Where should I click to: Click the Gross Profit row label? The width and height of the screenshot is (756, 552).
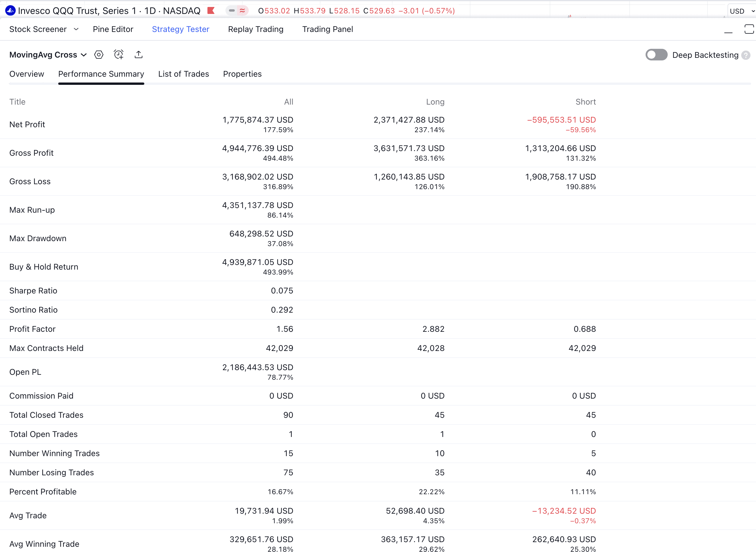(x=31, y=153)
